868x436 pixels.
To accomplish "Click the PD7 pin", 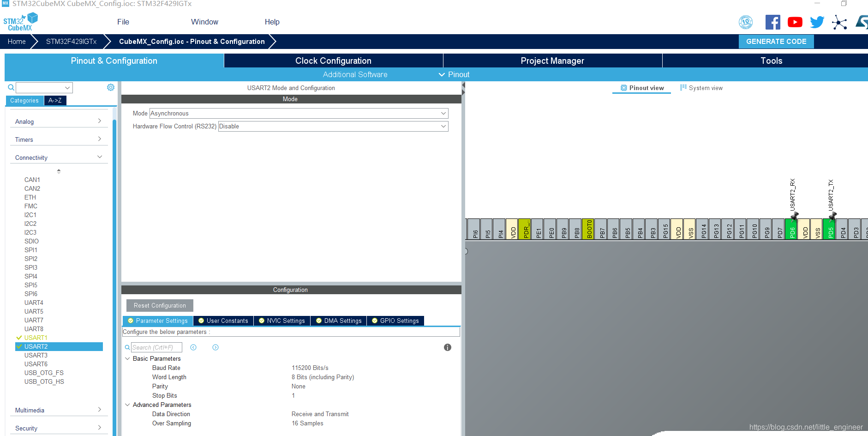I will (779, 229).
